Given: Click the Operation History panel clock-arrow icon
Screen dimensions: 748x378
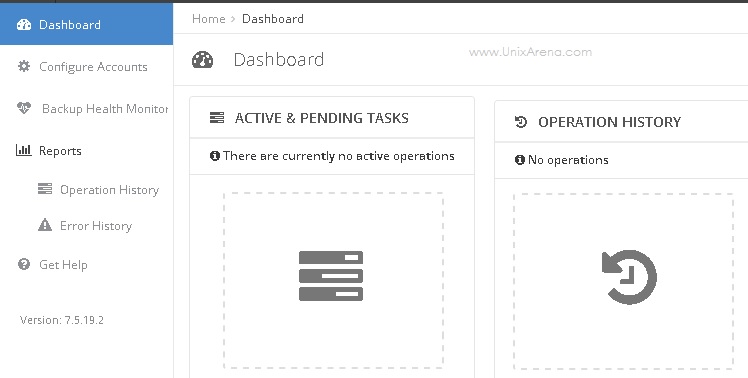Looking at the screenshot, I should coord(520,122).
